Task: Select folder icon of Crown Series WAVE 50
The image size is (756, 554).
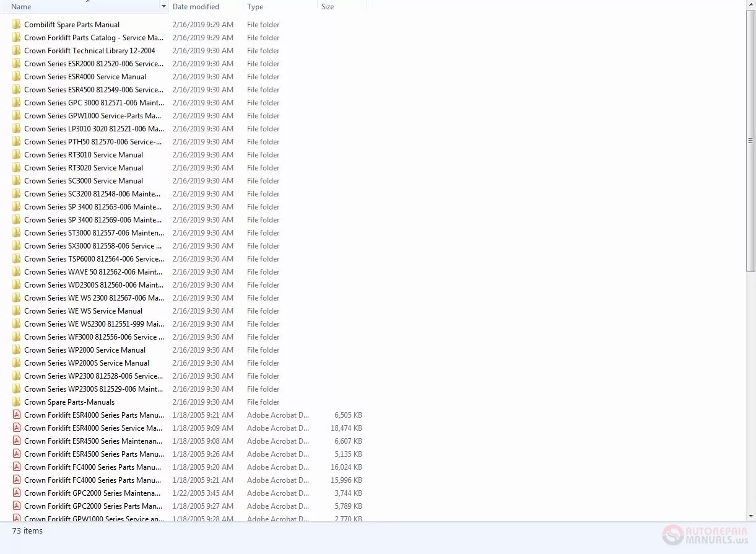Action: coord(17,272)
